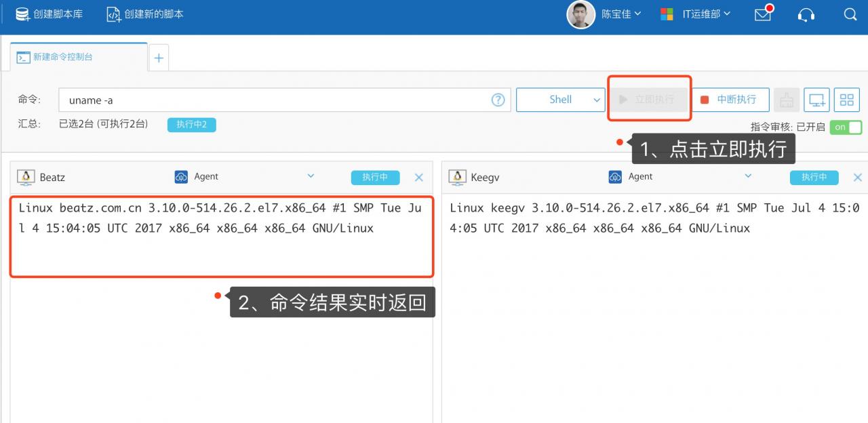
Task: Click the clear output broom icon
Action: coord(787,100)
